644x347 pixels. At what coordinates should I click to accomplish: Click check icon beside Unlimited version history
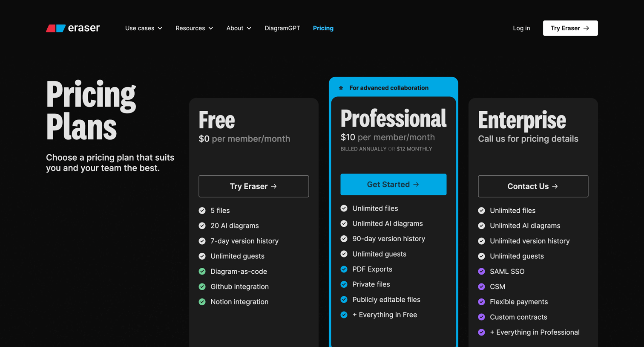pyautogui.click(x=482, y=241)
